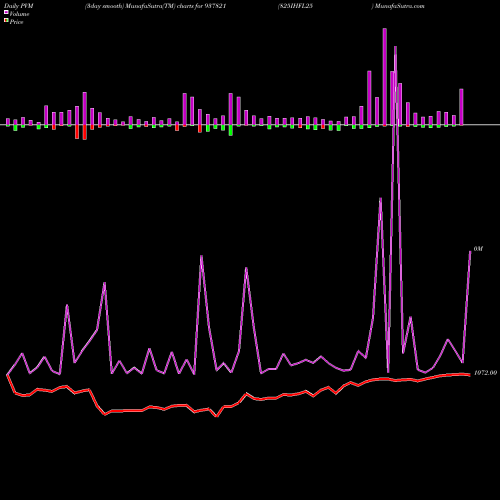Click the Price legend color swatch
Screen dimensions: 500x500
pos(6,21)
